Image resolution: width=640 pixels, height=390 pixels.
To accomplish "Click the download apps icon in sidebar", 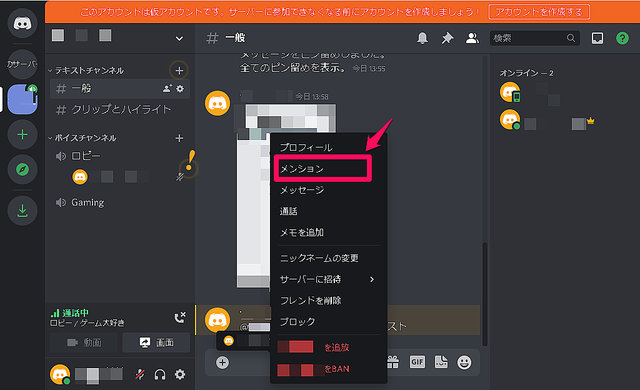I will pos(22,211).
